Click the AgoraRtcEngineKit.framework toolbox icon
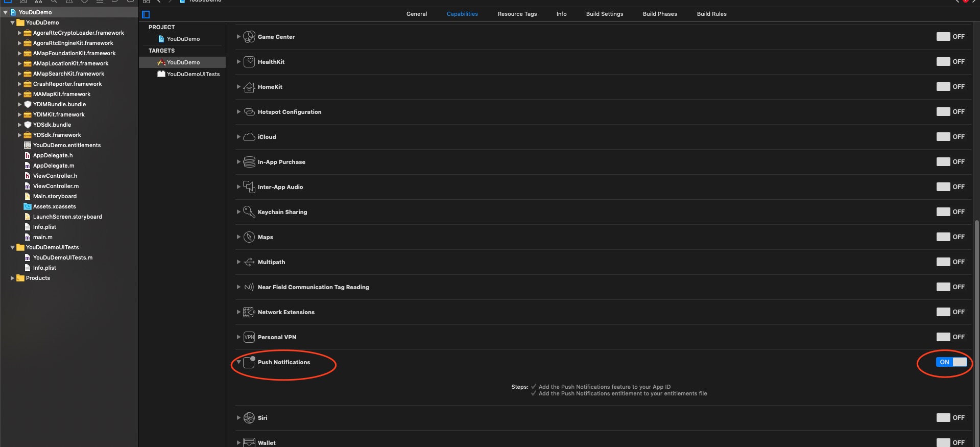The width and height of the screenshot is (980, 447). coord(28,43)
